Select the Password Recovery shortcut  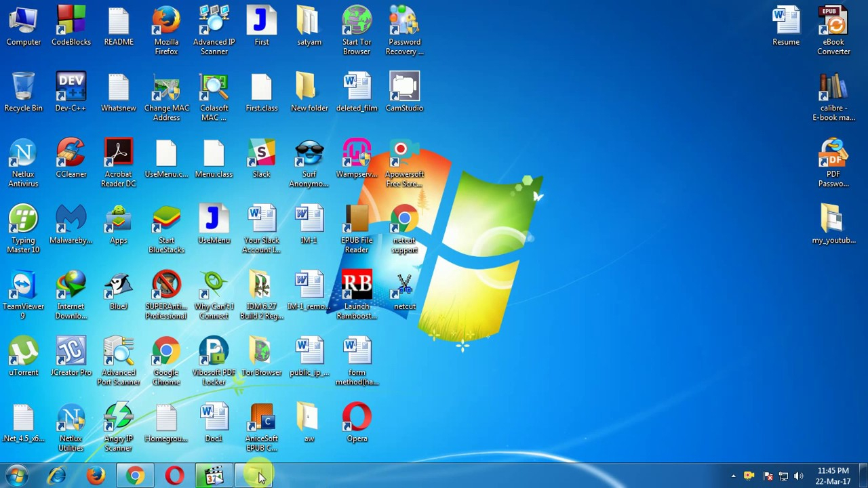404,31
